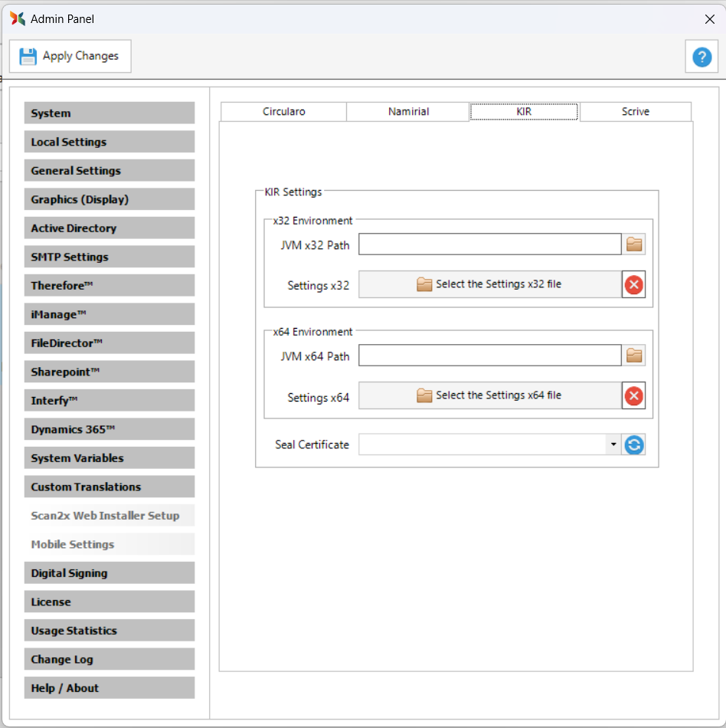Select the Settings x32 file button
The height and width of the screenshot is (728, 726).
pyautogui.click(x=489, y=284)
